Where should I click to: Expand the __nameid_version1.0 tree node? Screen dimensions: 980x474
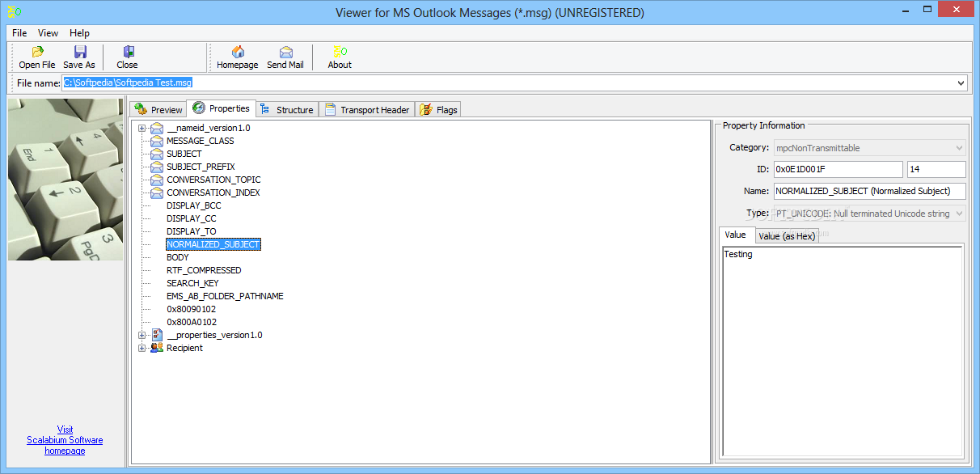142,128
